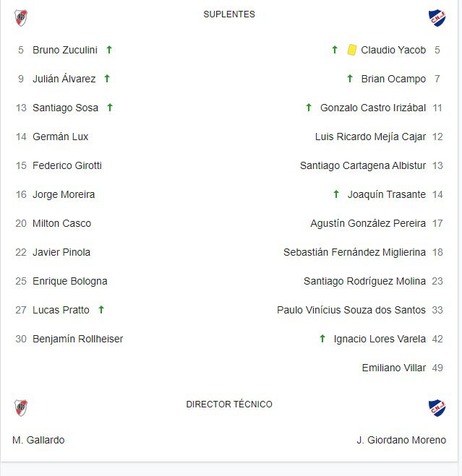Click River Plate crest beside Suplentes header

(x=21, y=18)
